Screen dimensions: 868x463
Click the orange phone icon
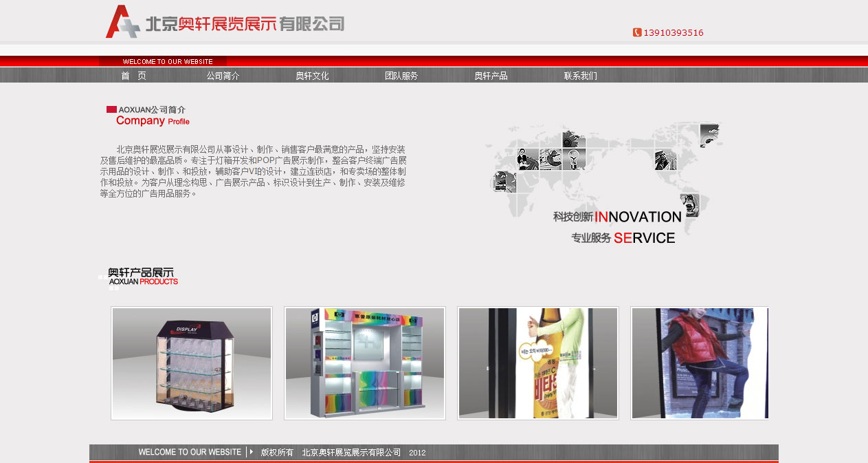[637, 32]
